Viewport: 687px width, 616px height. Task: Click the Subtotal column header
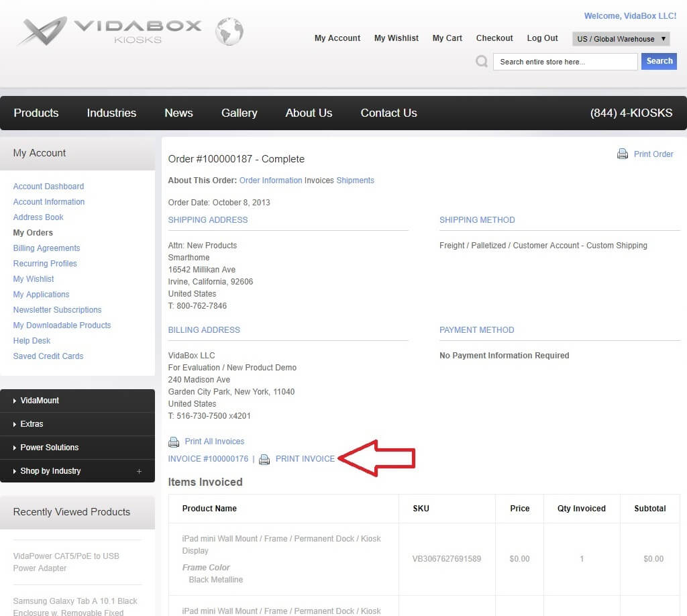pyautogui.click(x=649, y=509)
